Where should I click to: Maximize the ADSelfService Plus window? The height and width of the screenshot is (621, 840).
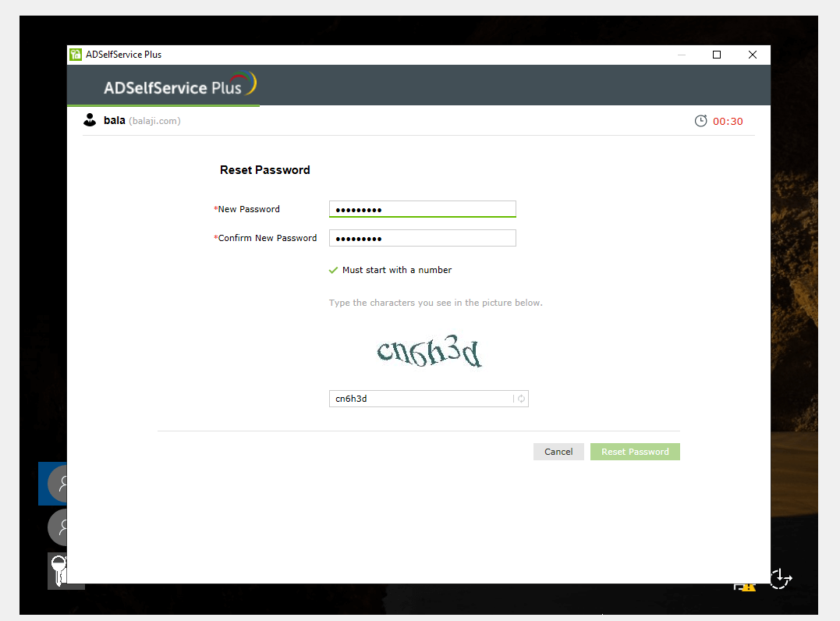click(717, 55)
